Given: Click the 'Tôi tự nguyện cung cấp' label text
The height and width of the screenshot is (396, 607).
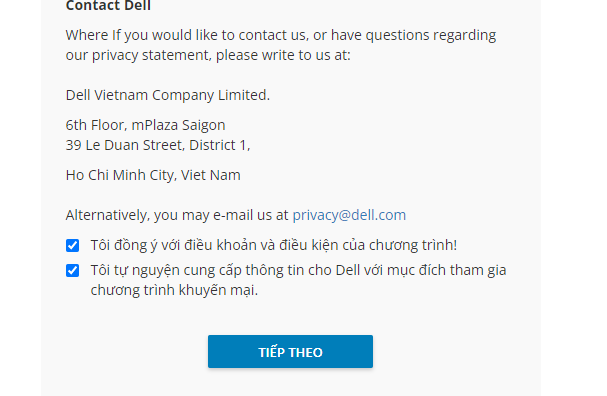Looking at the screenshot, I should tap(298, 280).
